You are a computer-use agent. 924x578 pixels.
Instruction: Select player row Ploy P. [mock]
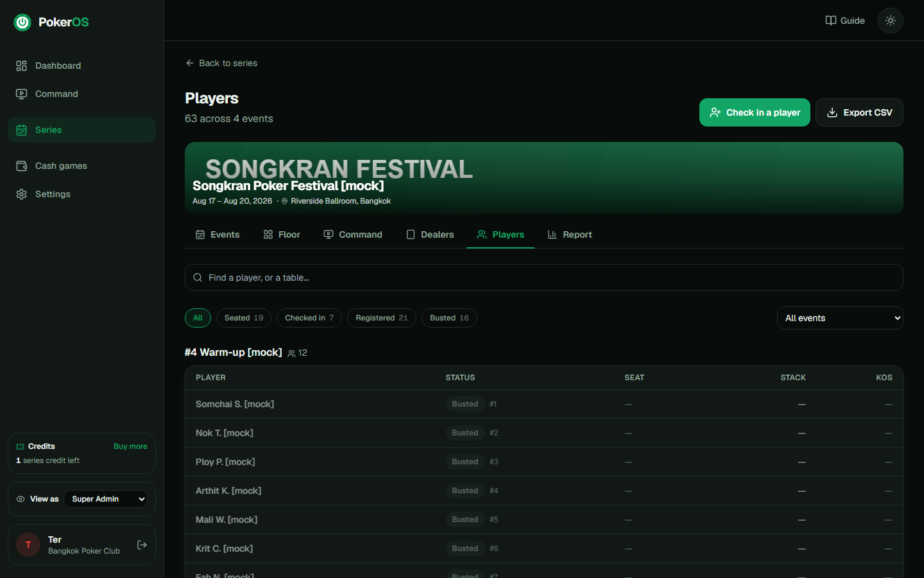tap(544, 462)
